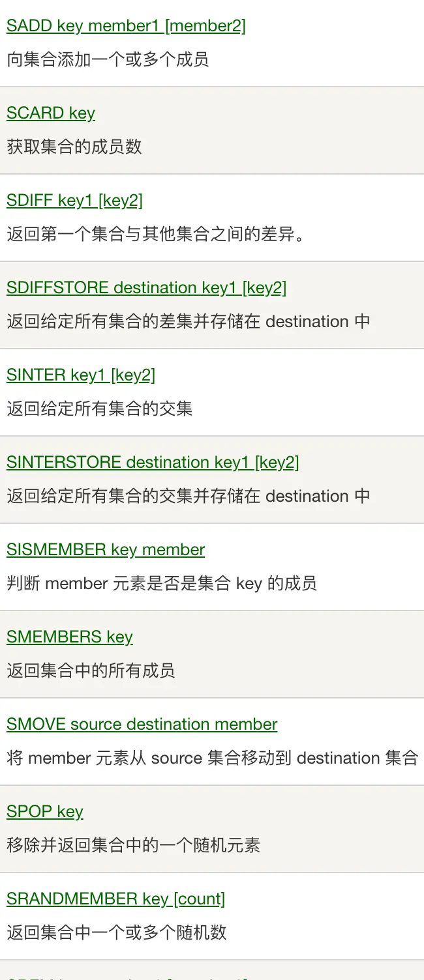Click the SMOVE source destination member link

point(142,725)
